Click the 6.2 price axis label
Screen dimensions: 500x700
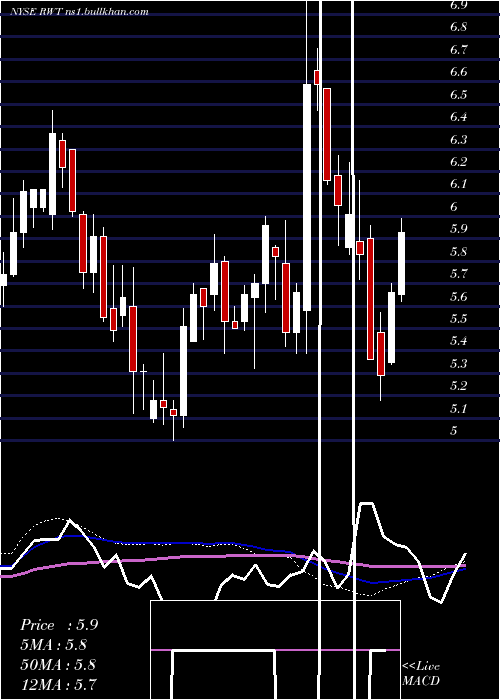click(x=459, y=162)
